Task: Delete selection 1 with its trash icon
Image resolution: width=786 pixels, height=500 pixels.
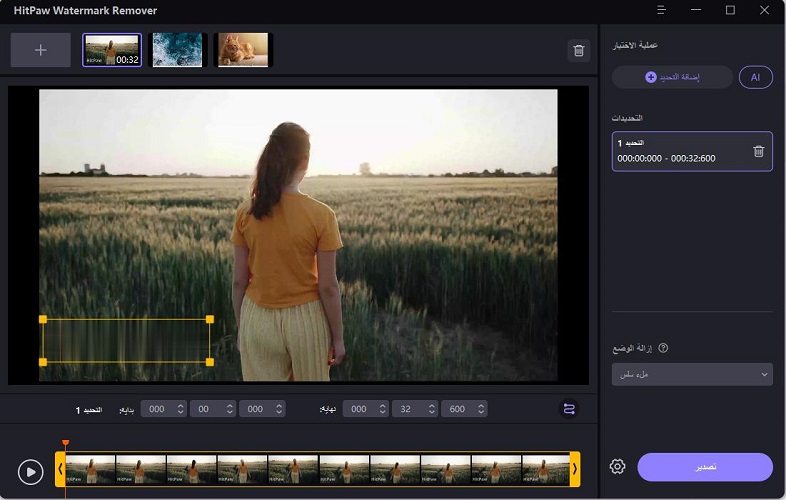Action: click(x=758, y=151)
